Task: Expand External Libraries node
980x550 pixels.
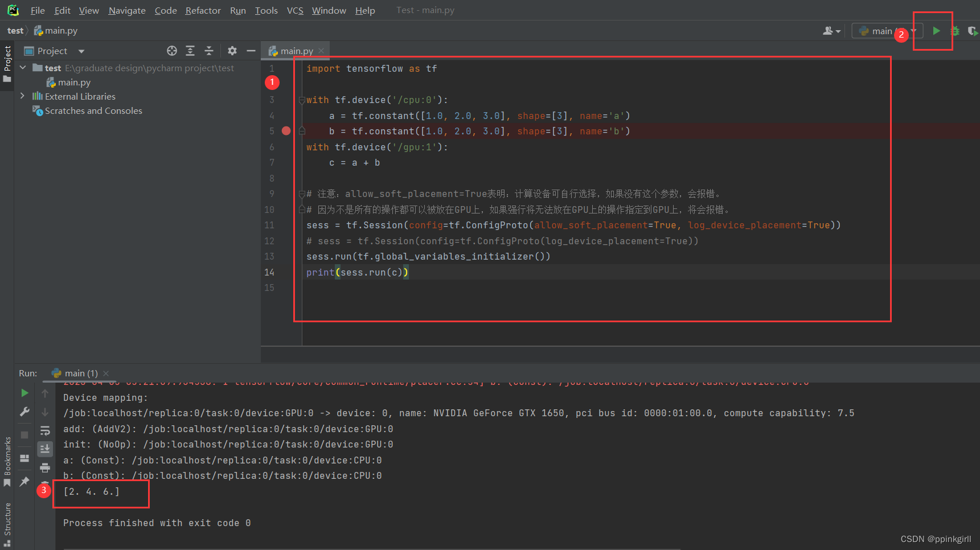Action: 23,96
